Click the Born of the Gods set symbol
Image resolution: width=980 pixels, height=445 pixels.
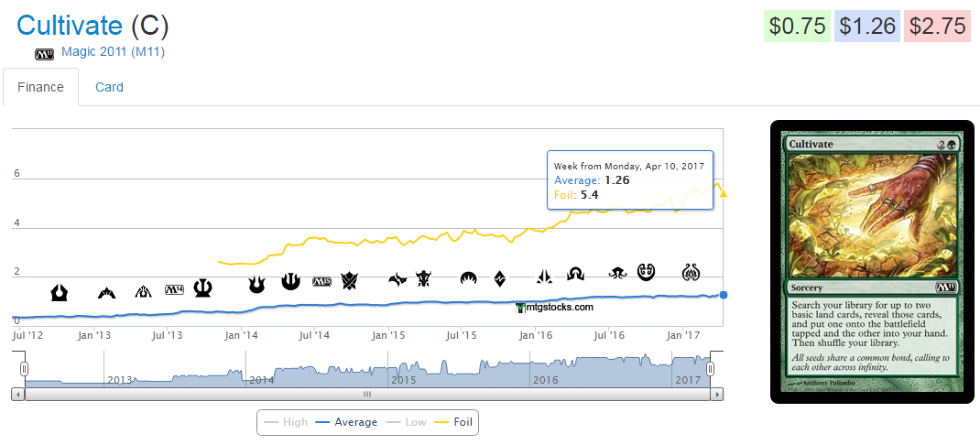pyautogui.click(x=256, y=285)
